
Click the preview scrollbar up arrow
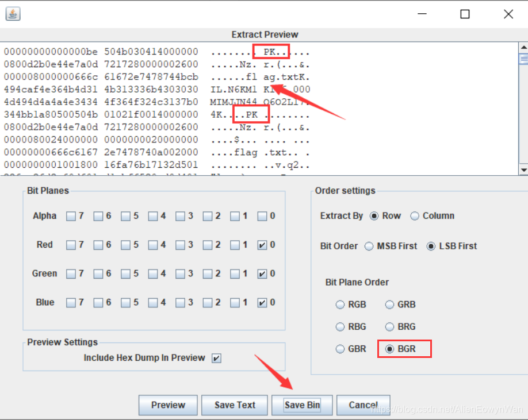point(523,47)
